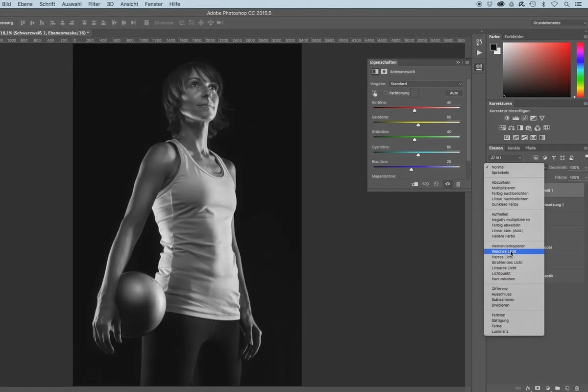The width and height of the screenshot is (588, 392).
Task: Open the Vorgabe Standard preset dropdown
Action: pyautogui.click(x=425, y=84)
